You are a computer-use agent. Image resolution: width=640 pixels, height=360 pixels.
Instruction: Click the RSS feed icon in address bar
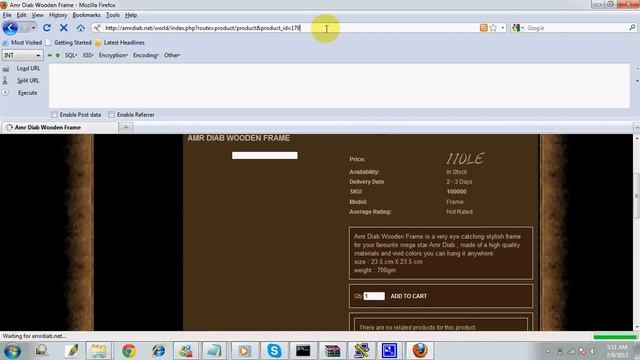point(484,28)
